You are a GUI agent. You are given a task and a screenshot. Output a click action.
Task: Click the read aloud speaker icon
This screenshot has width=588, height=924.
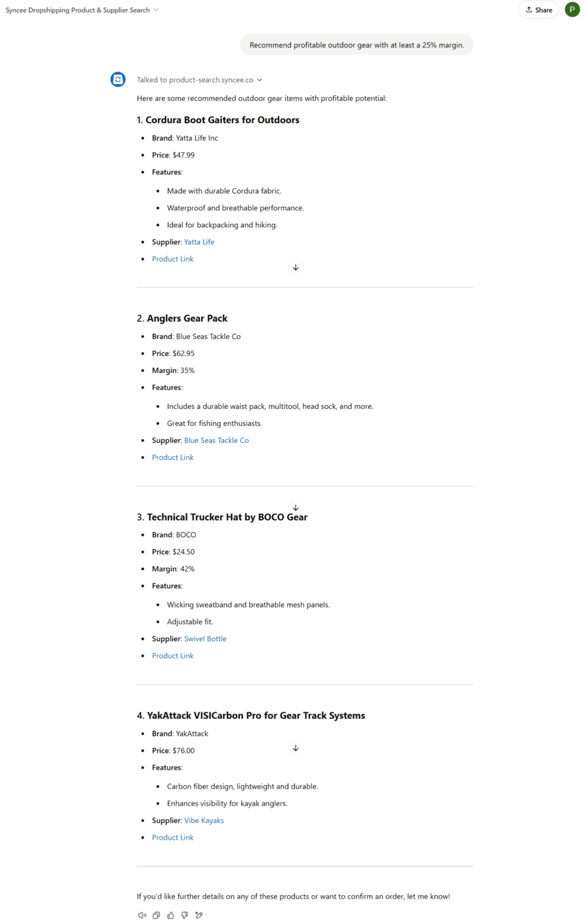(142, 915)
